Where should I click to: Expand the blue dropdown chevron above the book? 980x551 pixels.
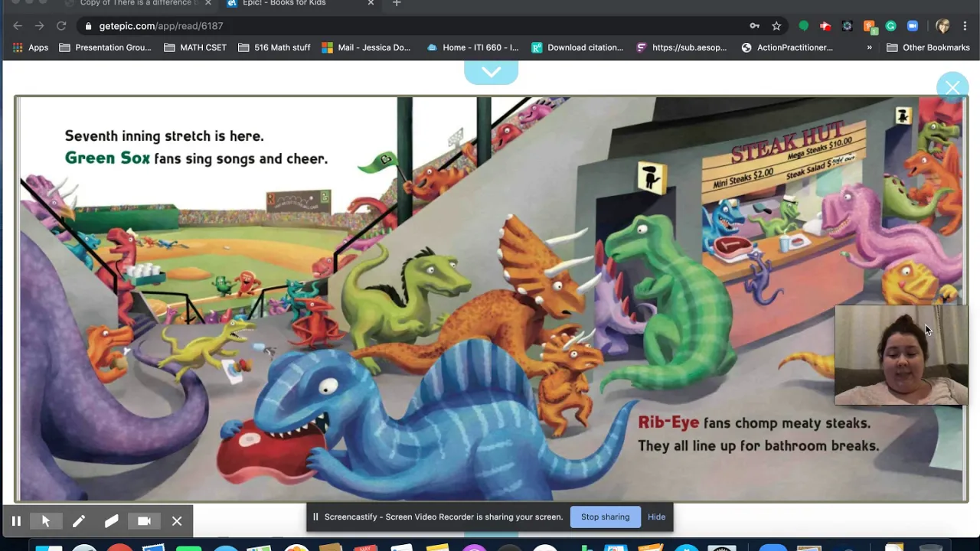click(491, 72)
